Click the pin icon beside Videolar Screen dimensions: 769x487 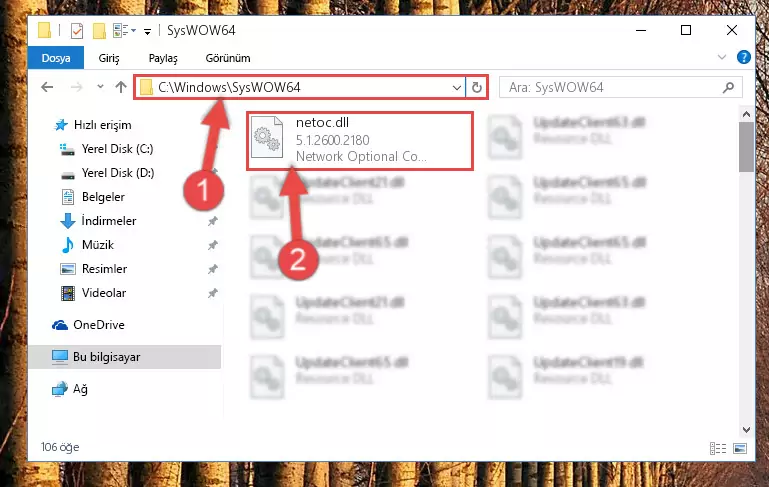[x=212, y=293]
